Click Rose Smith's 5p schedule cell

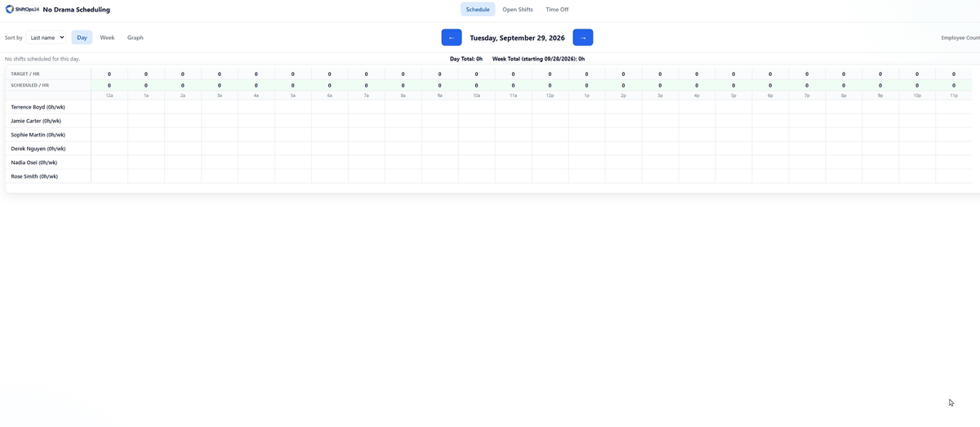click(734, 176)
